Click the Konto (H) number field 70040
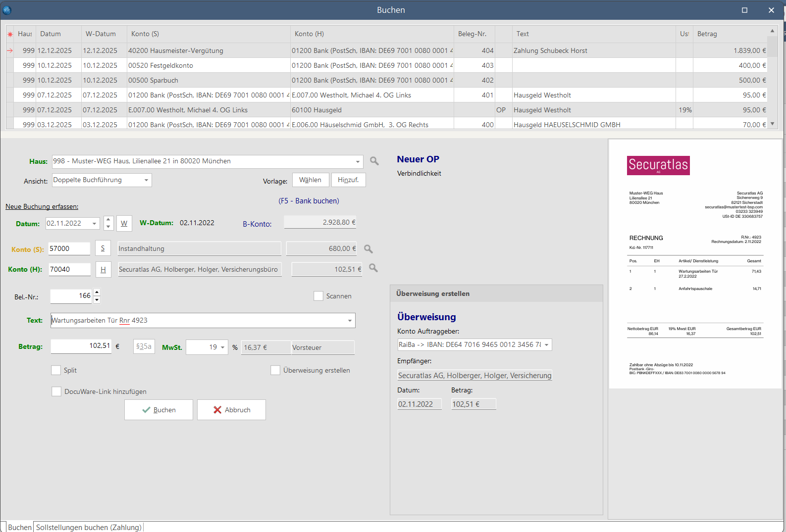Screen dimensions: 786x532 (x=69, y=269)
